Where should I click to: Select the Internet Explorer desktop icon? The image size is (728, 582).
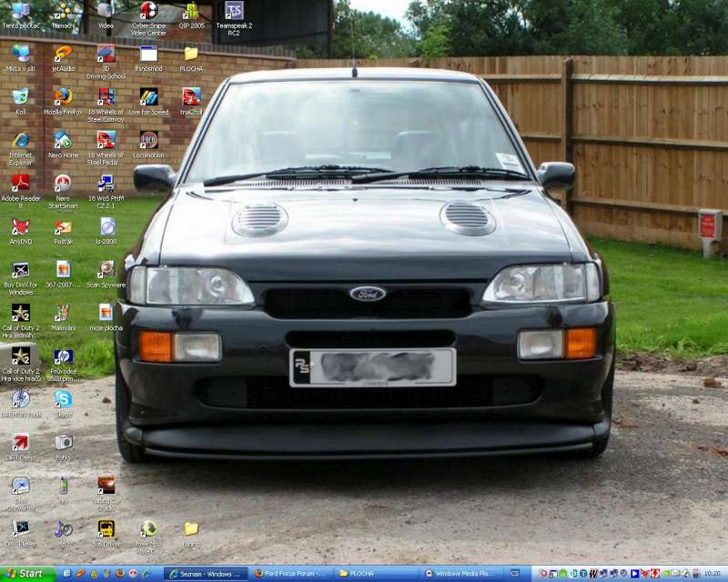click(20, 140)
